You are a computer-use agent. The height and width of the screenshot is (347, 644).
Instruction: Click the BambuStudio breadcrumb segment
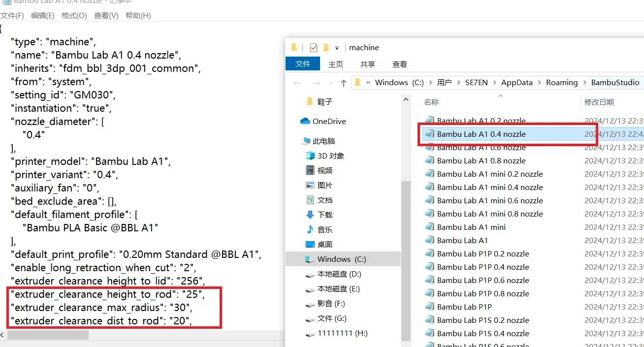tap(615, 82)
